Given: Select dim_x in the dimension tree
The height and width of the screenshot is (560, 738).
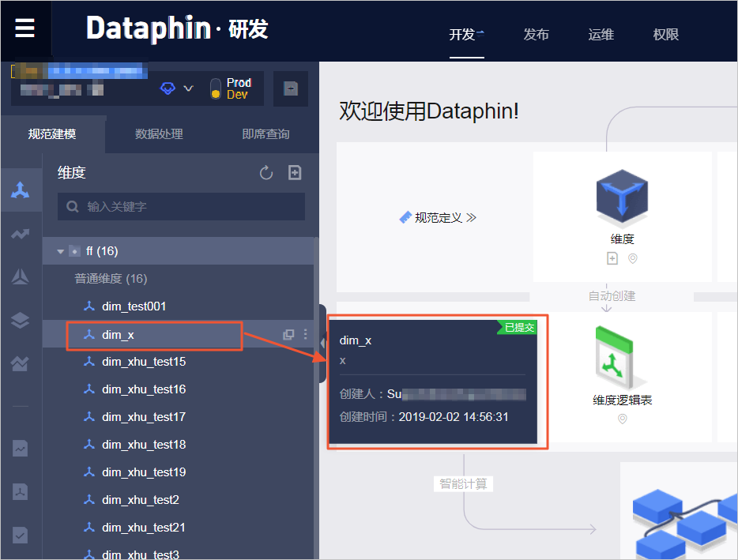Looking at the screenshot, I should (x=118, y=335).
